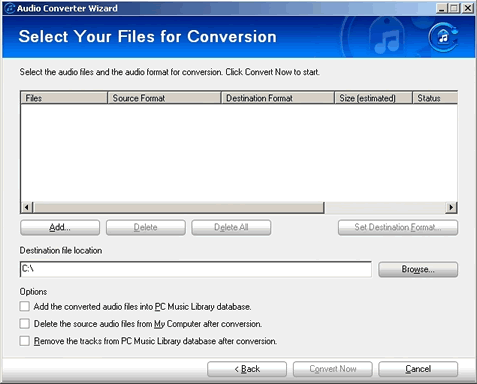Click the Size (estimated) column header
This screenshot has height=384, width=477.
coord(373,98)
